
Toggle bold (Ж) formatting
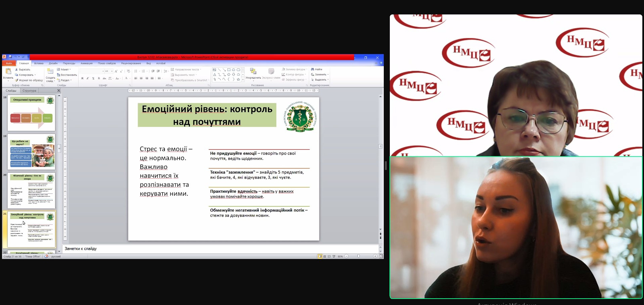tap(82, 78)
